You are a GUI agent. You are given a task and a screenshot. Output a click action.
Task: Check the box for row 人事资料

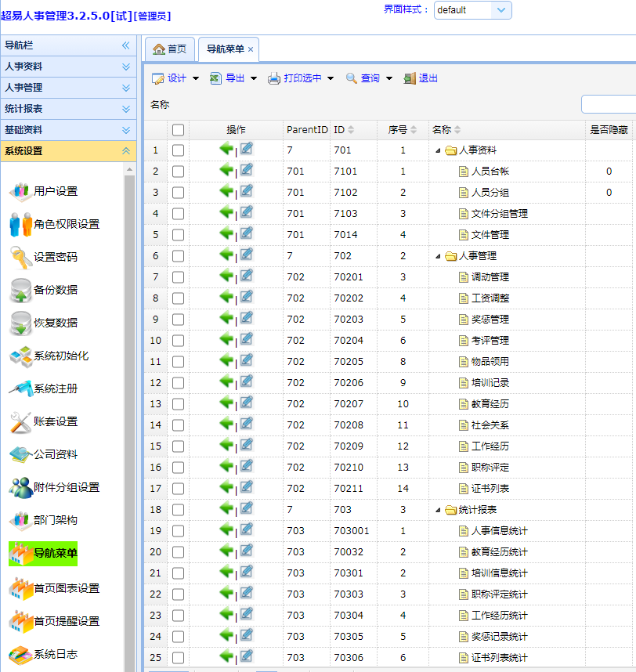tap(178, 150)
